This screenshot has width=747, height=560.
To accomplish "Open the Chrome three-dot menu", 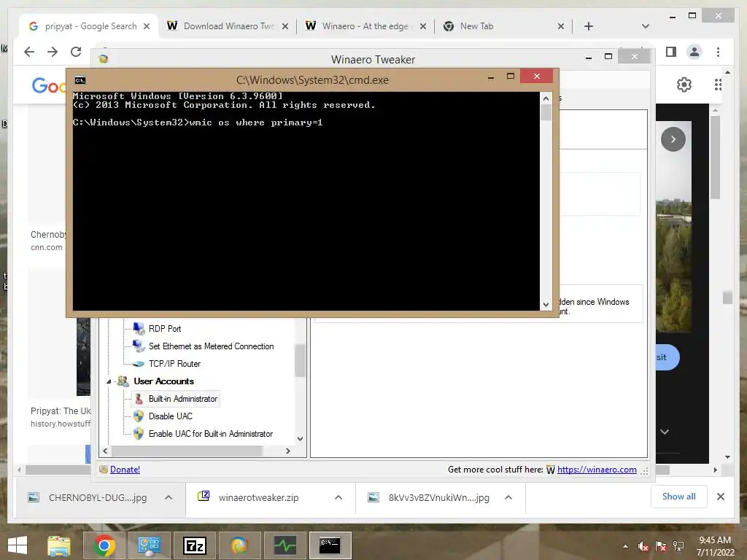I will pos(718,52).
